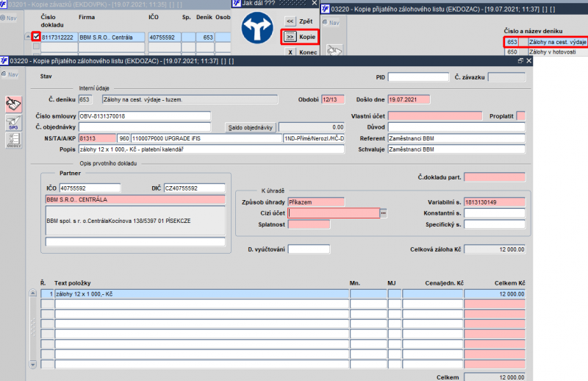
Task: Click the Saldo objednávky button
Action: tap(251, 127)
